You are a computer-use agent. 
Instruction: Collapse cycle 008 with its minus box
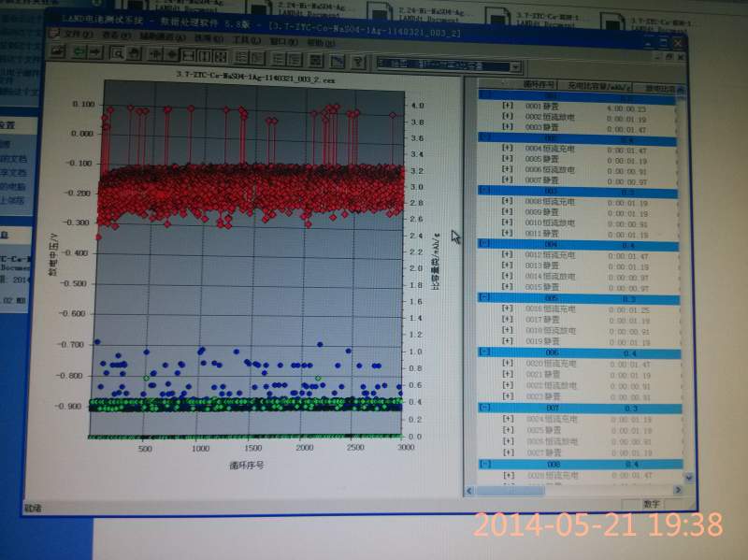(485, 464)
